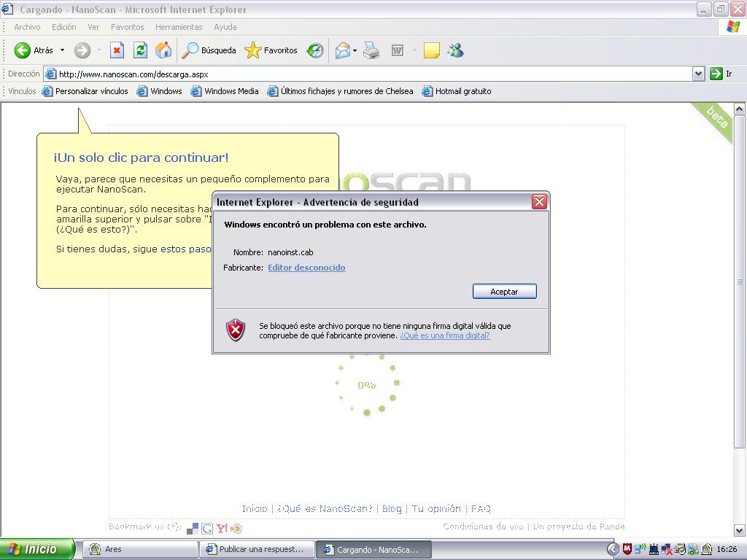Click the forward navigation arrow

tap(82, 50)
